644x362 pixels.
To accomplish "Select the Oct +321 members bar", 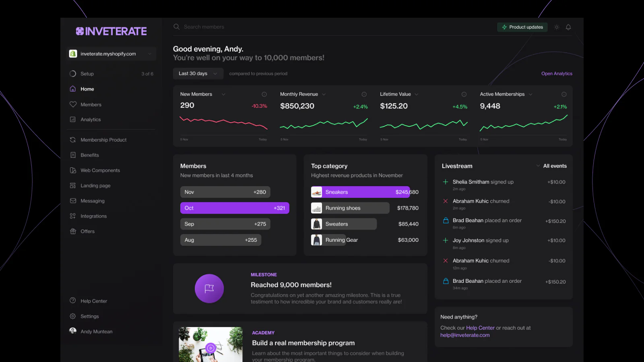I will [235, 208].
